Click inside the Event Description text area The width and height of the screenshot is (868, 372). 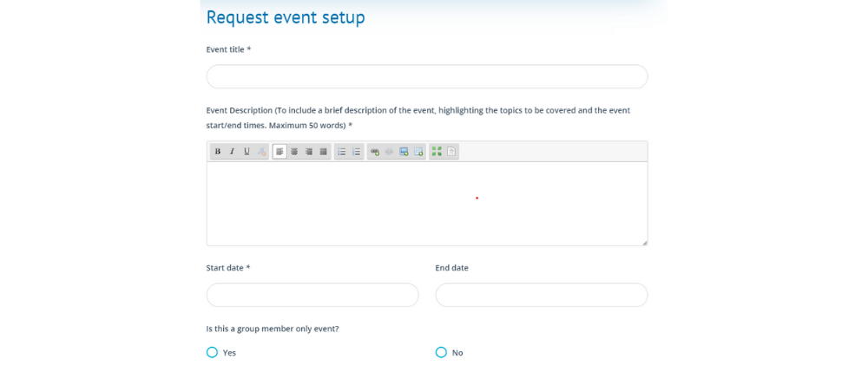click(426, 204)
